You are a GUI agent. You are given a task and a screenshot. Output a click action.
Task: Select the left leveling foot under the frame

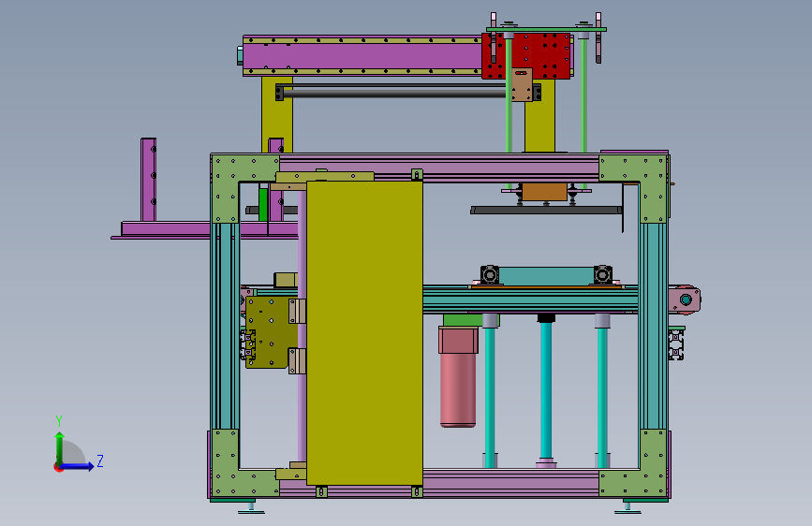(x=251, y=507)
